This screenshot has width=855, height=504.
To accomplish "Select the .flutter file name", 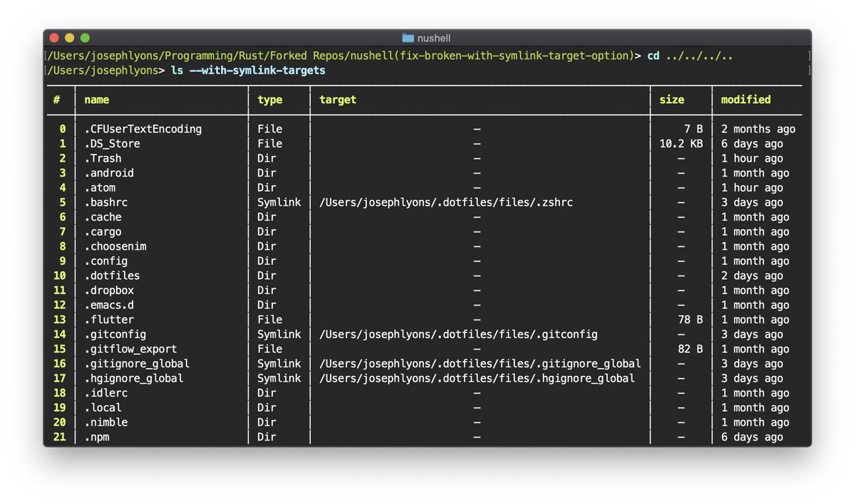I will [109, 320].
